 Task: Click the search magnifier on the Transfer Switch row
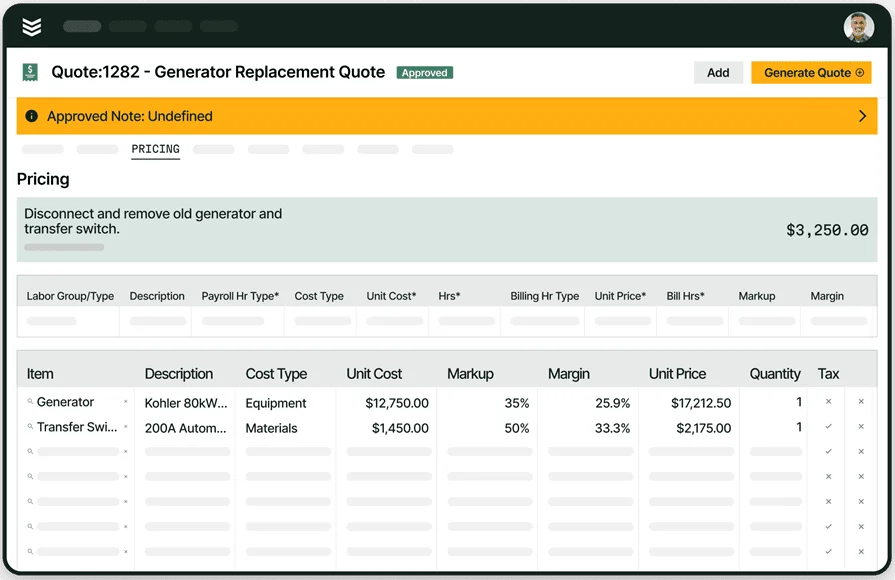pos(28,427)
